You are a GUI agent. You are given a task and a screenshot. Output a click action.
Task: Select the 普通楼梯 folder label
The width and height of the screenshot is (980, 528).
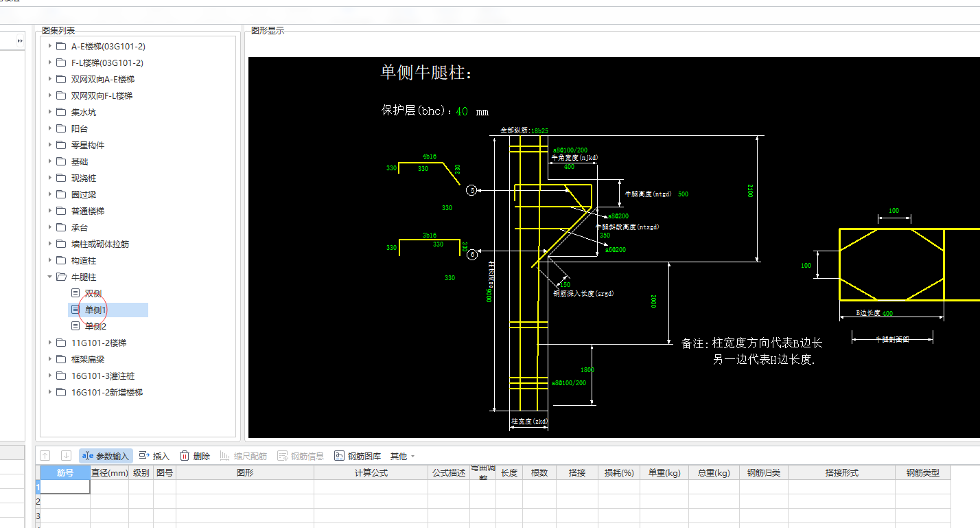click(88, 211)
